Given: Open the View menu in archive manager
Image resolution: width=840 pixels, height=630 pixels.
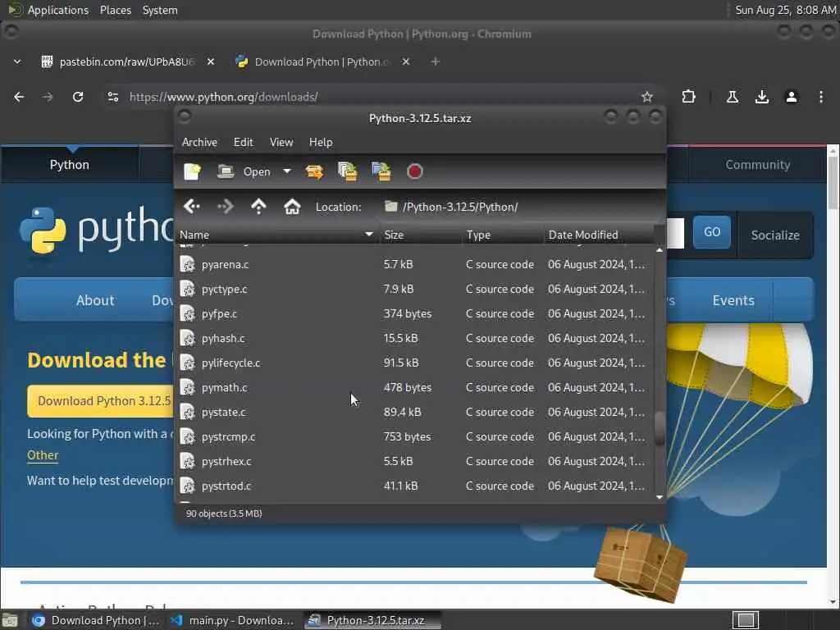Looking at the screenshot, I should click(281, 142).
